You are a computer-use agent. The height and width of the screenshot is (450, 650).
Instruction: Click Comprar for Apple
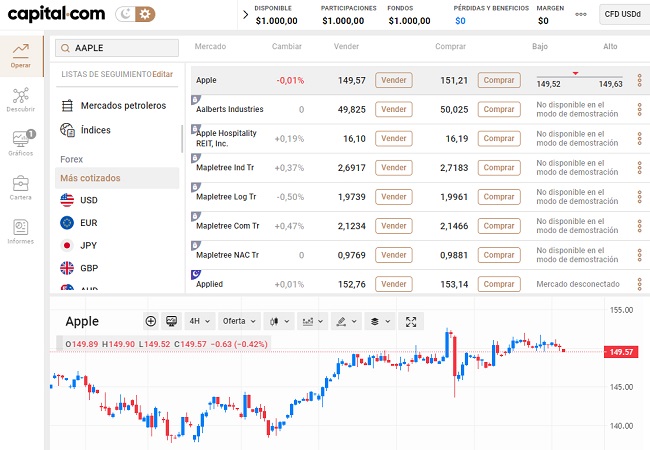pos(499,80)
